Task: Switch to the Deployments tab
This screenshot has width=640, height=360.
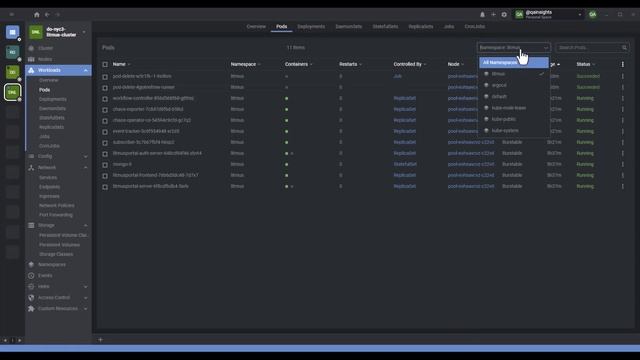Action: [311, 27]
